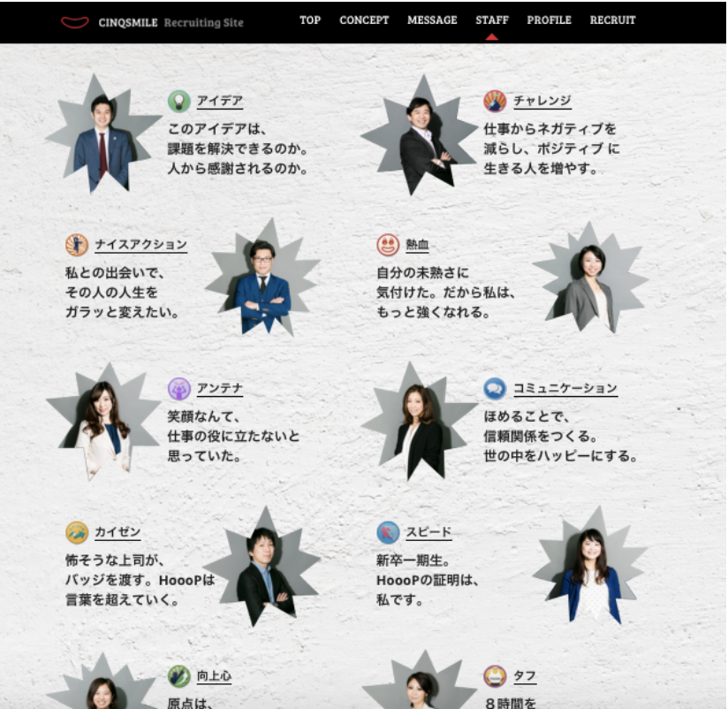Click the red smile logo icon

[75, 22]
